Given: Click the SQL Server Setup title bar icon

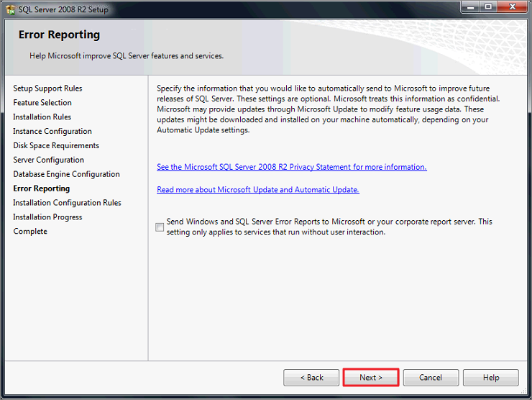Looking at the screenshot, I should (x=11, y=9).
